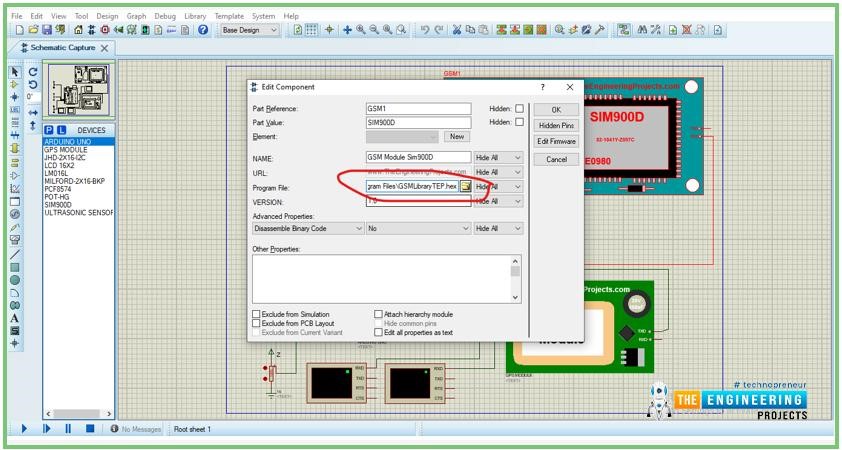Open the blue Help question-mark icon

tap(202, 30)
